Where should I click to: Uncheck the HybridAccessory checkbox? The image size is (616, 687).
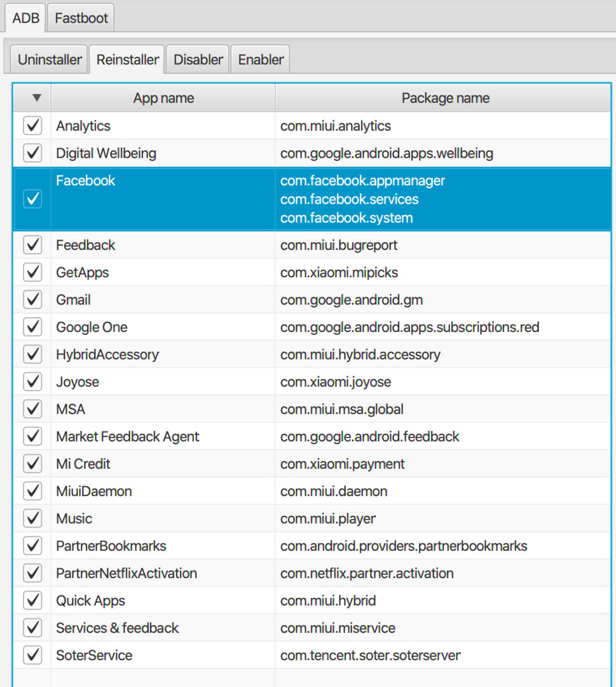coord(32,354)
